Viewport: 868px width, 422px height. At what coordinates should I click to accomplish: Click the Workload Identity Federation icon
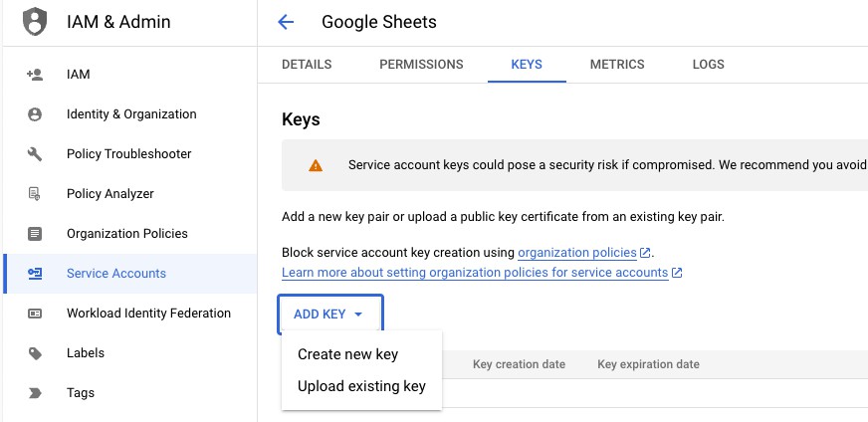click(x=35, y=314)
